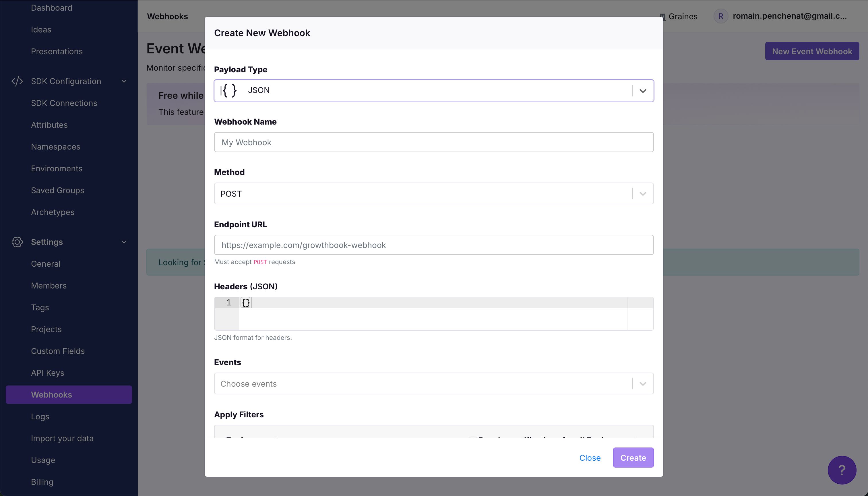
Task: Open the Choose events dropdown
Action: pyautogui.click(x=434, y=383)
